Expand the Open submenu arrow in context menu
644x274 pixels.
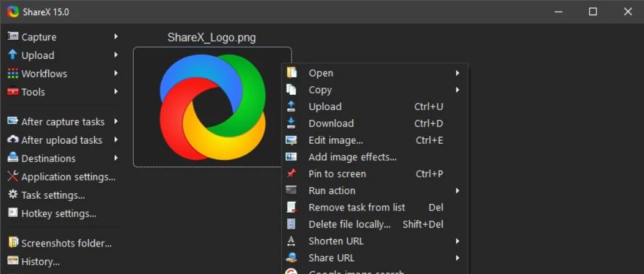tap(457, 73)
